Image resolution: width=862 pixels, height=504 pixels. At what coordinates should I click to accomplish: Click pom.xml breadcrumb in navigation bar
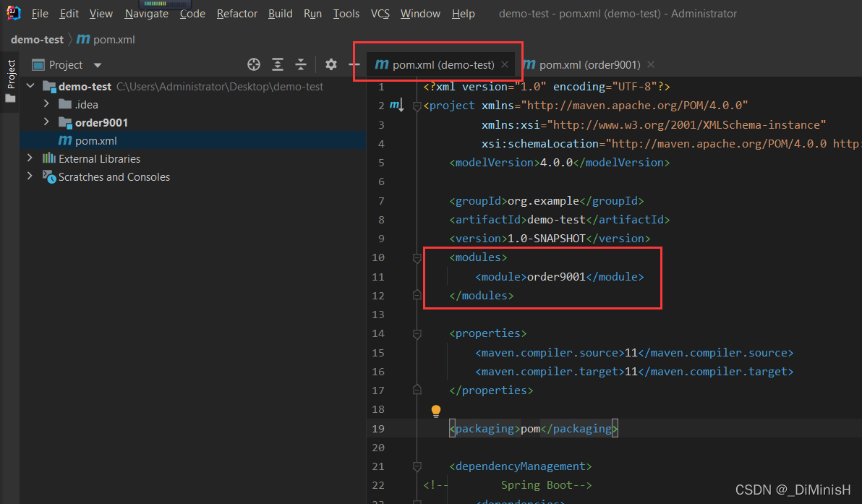(x=106, y=40)
